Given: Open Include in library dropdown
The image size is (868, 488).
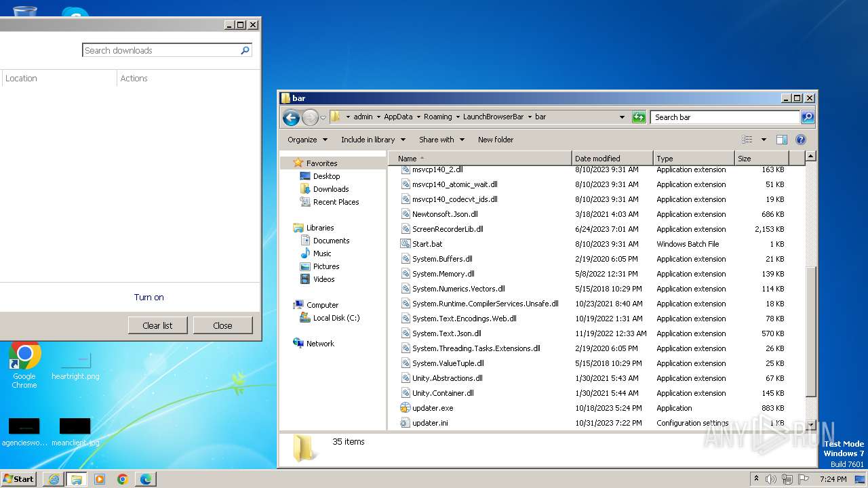Looking at the screenshot, I should tap(373, 140).
